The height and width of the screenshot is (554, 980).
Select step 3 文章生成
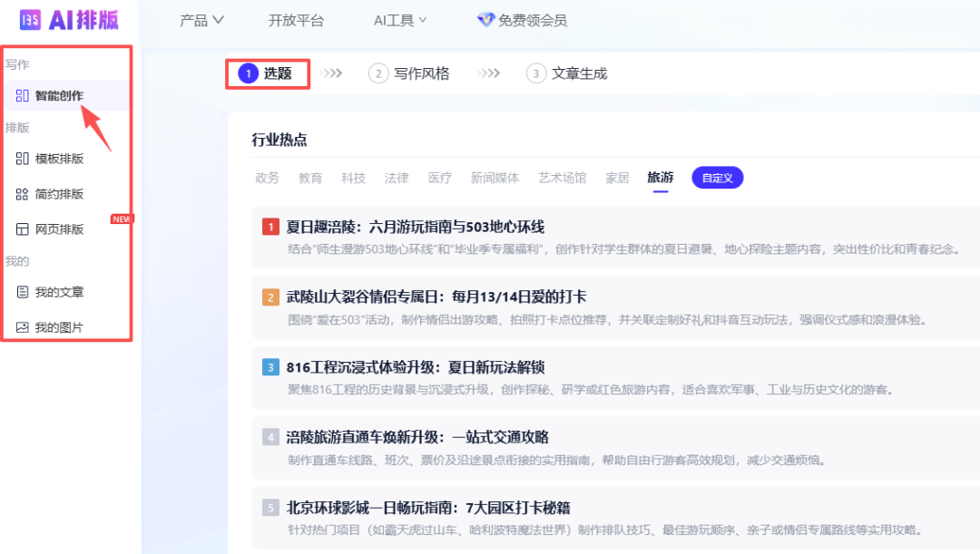tap(566, 73)
